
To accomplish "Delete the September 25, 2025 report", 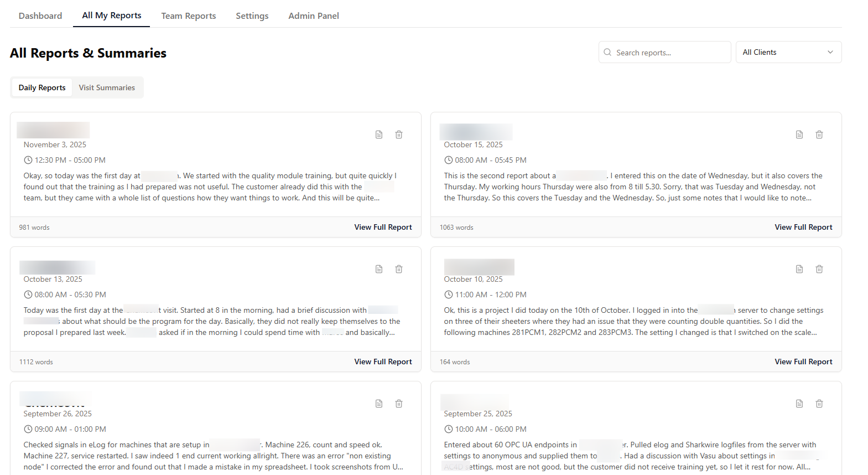I will point(819,404).
